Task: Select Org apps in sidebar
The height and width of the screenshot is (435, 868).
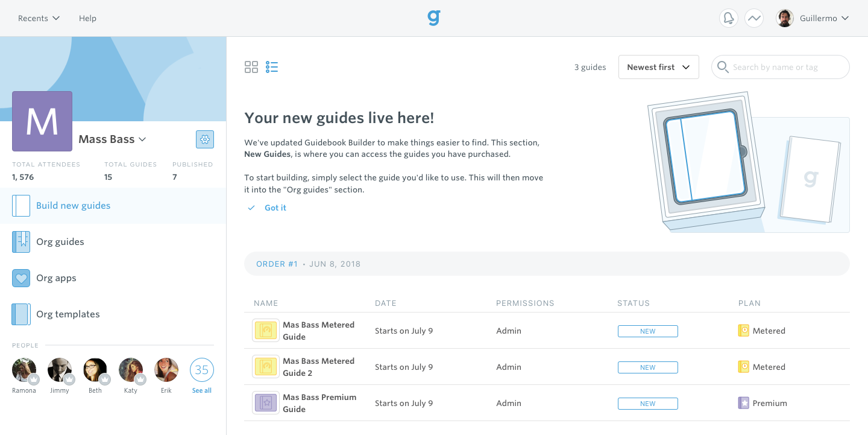Action: point(113,278)
